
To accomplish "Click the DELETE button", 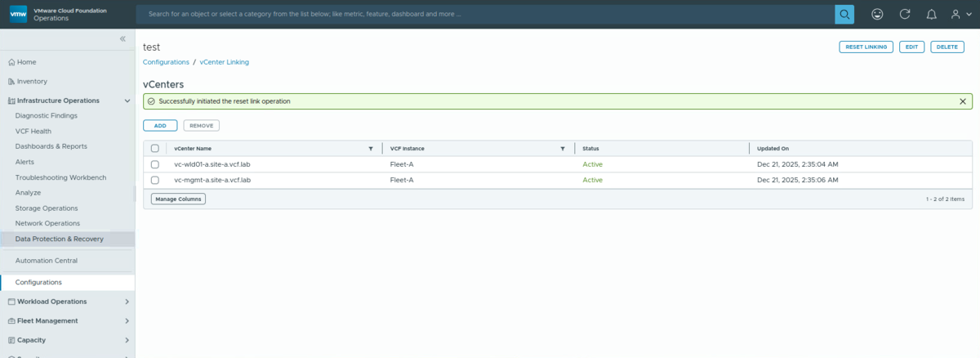I will pyautogui.click(x=947, y=47).
